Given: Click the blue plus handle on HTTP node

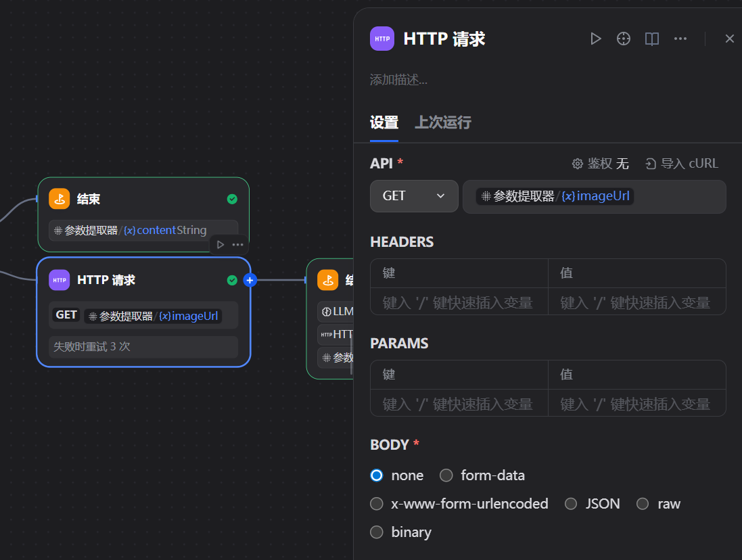Looking at the screenshot, I should (250, 280).
